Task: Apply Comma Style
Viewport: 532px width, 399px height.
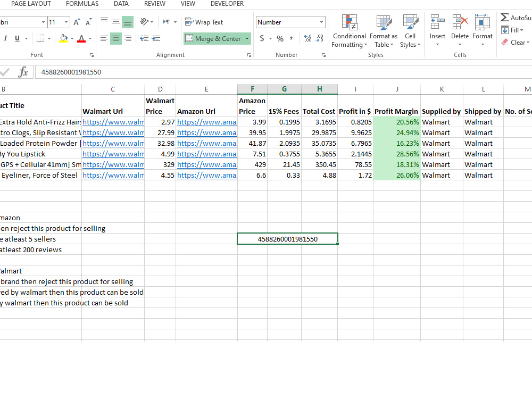Action: pos(291,38)
